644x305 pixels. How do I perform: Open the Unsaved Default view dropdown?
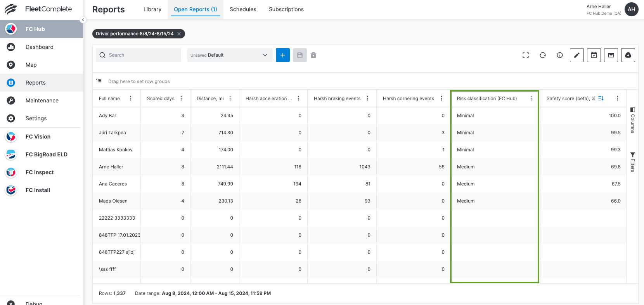(x=229, y=55)
